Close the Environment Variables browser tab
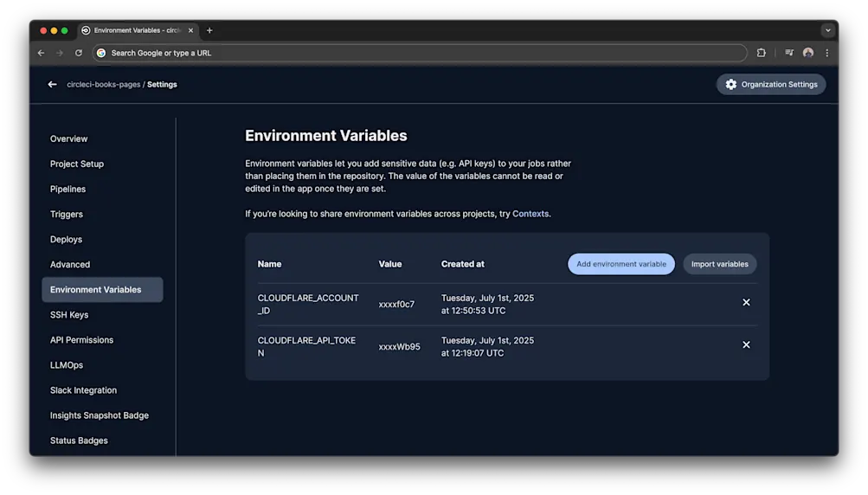This screenshot has height=495, width=868. [x=190, y=30]
